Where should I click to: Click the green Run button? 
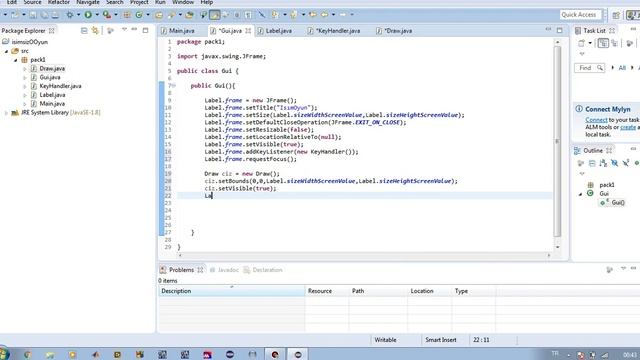coord(88,15)
